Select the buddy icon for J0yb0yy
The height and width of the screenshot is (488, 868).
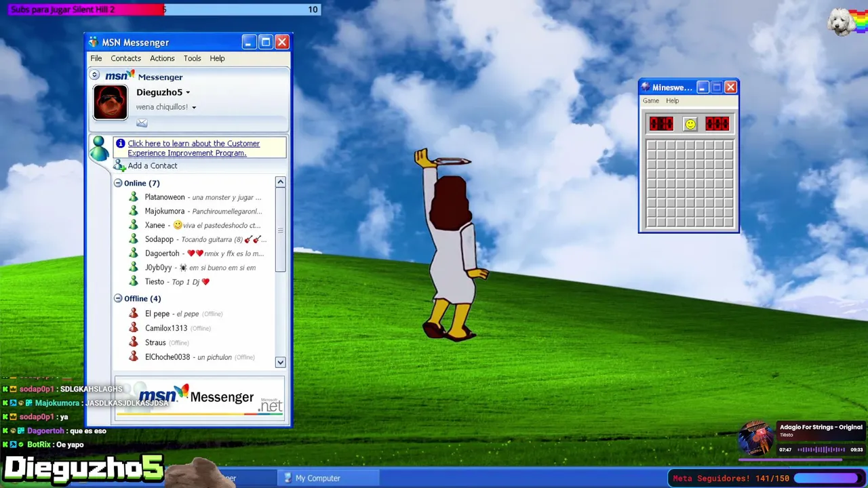(134, 268)
